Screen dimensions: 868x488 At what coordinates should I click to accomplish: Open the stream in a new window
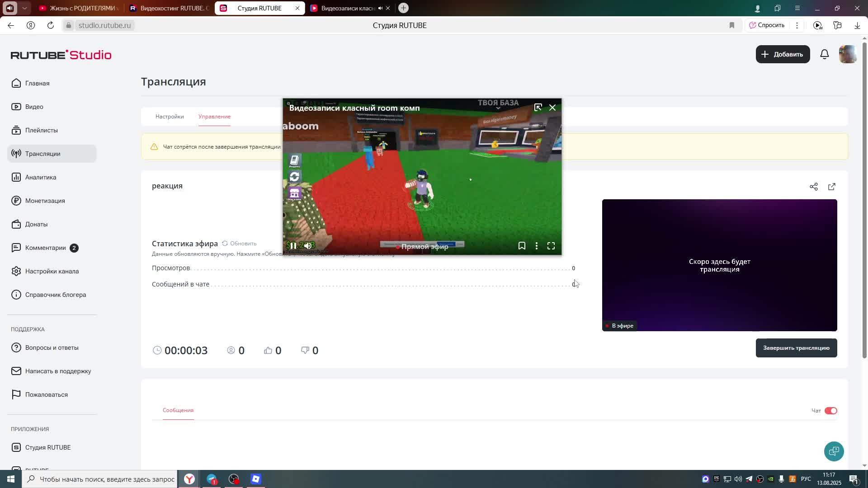pos(832,187)
